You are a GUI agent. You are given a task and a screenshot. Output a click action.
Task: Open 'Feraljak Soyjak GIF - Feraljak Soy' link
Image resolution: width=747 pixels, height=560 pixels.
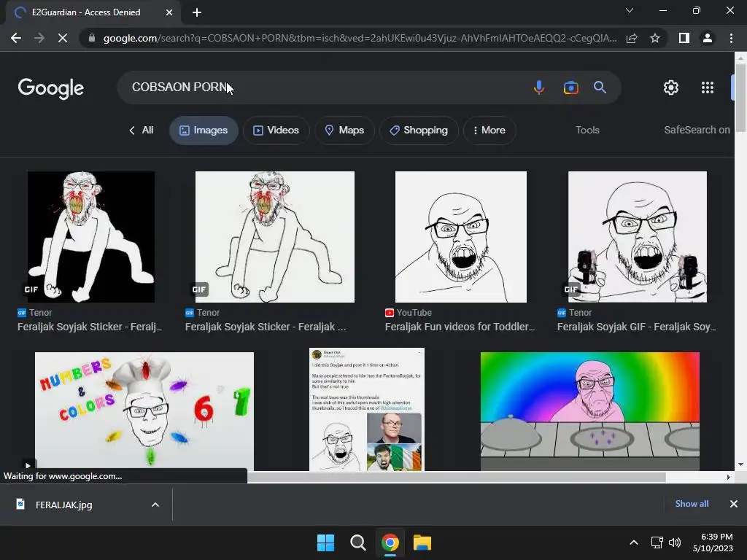click(636, 327)
